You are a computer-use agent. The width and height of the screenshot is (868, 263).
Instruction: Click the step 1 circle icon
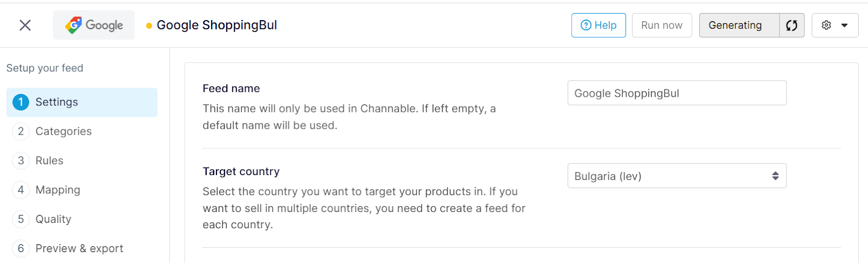click(21, 102)
